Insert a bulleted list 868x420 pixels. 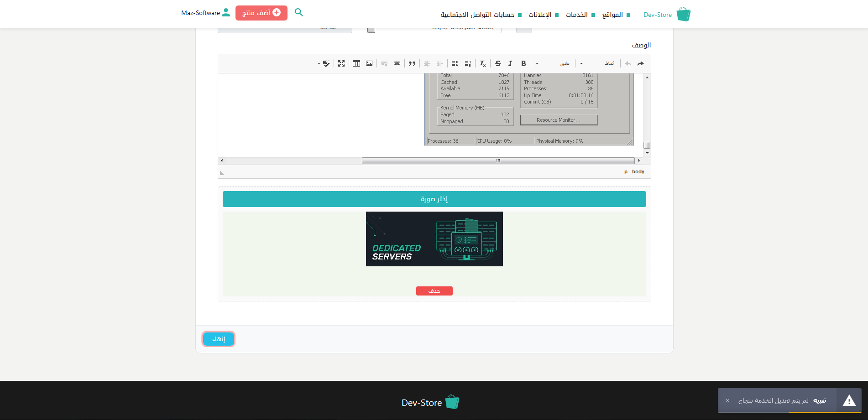[455, 63]
